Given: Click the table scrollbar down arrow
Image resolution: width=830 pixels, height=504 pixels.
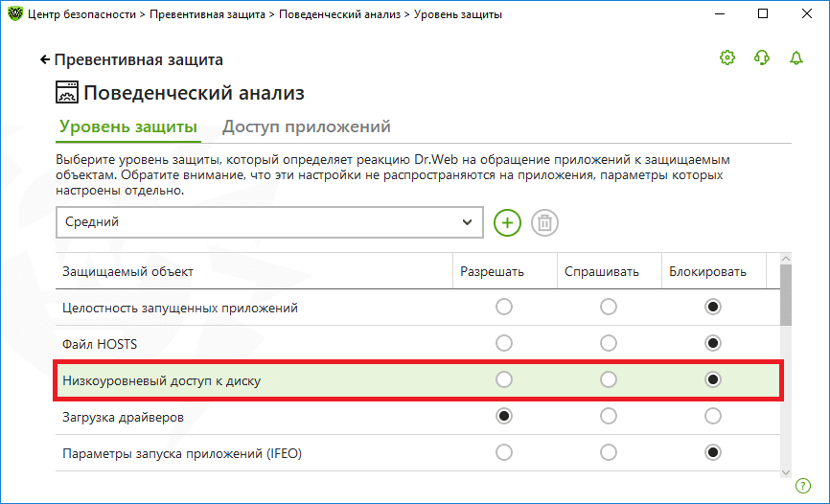Looking at the screenshot, I should (x=786, y=472).
